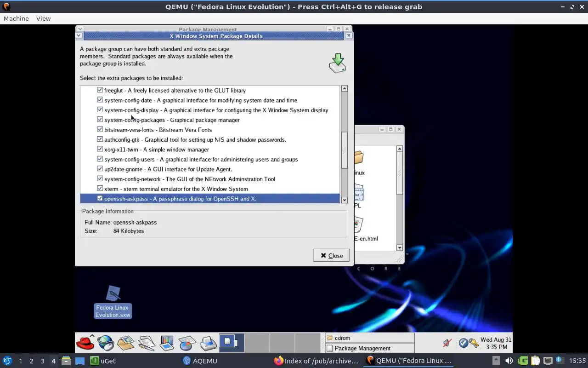
Task: Launch OpenOffice Impress from the Fedora panel
Action: tap(167, 343)
